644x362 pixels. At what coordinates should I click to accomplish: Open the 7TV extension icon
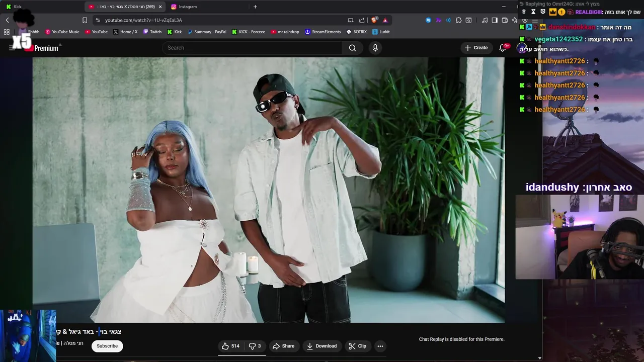[438, 20]
